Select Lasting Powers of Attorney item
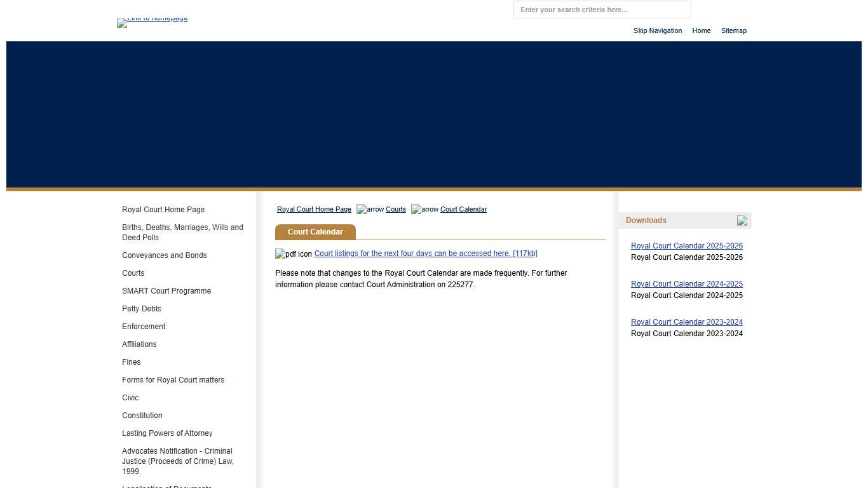This screenshot has width=868, height=488. 167,433
